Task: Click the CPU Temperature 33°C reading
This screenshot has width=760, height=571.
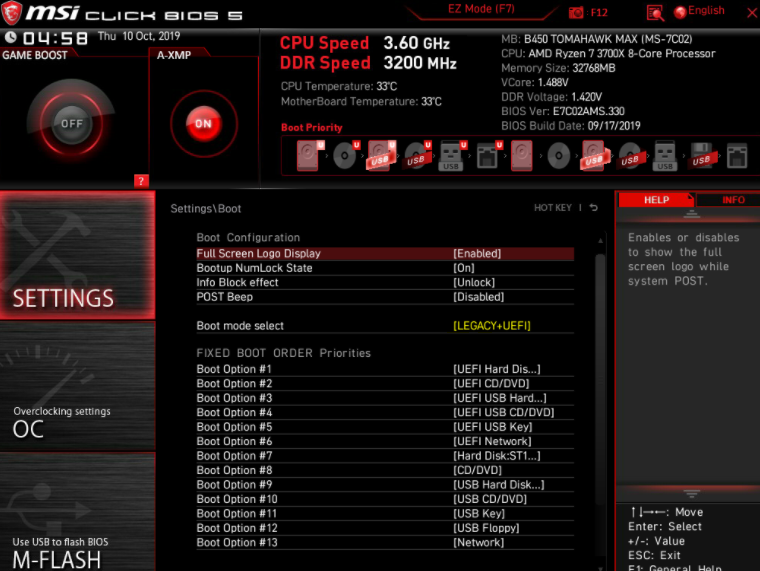Action: coord(338,86)
